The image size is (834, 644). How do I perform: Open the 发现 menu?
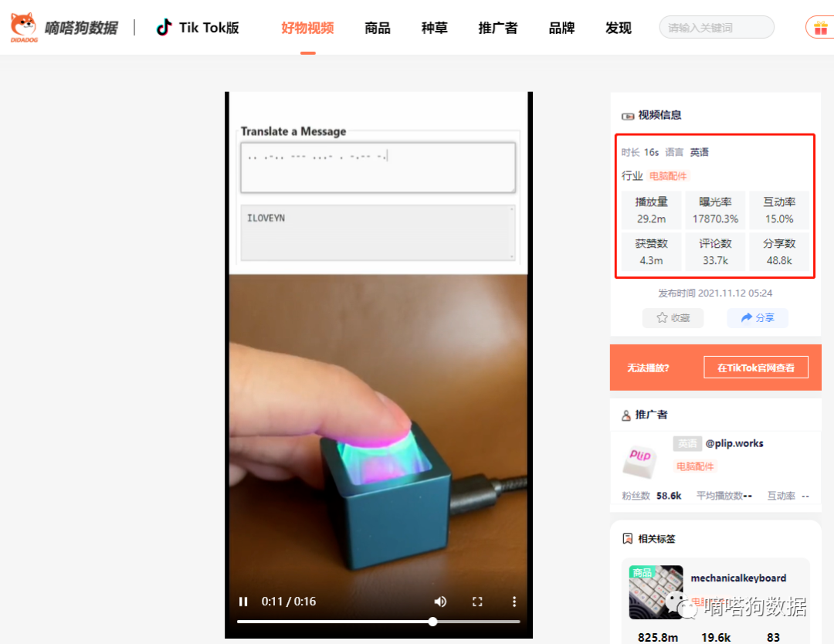[x=619, y=29]
